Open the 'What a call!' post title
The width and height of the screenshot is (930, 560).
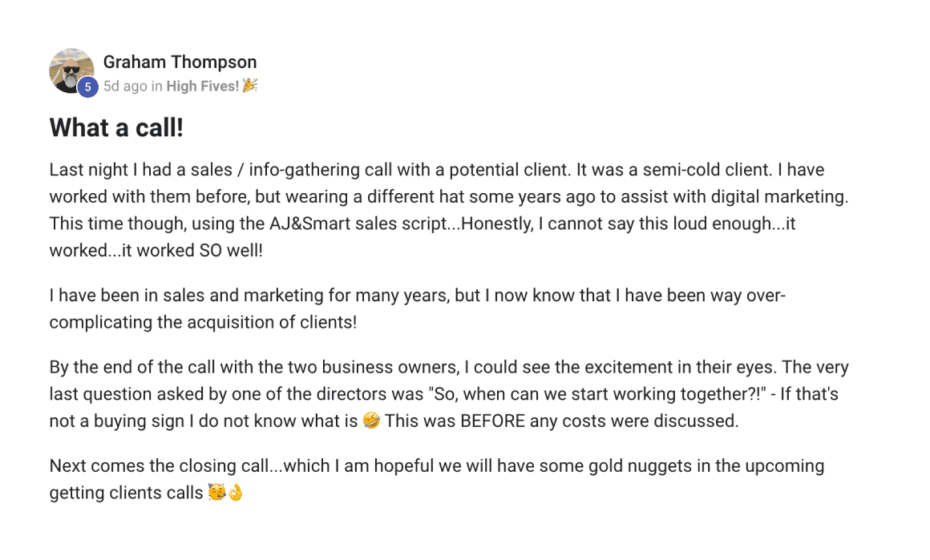116,128
